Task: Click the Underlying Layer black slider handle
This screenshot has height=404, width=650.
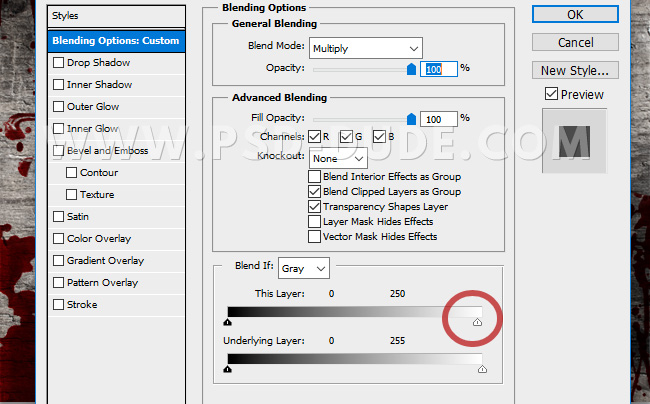Action: click(228, 369)
